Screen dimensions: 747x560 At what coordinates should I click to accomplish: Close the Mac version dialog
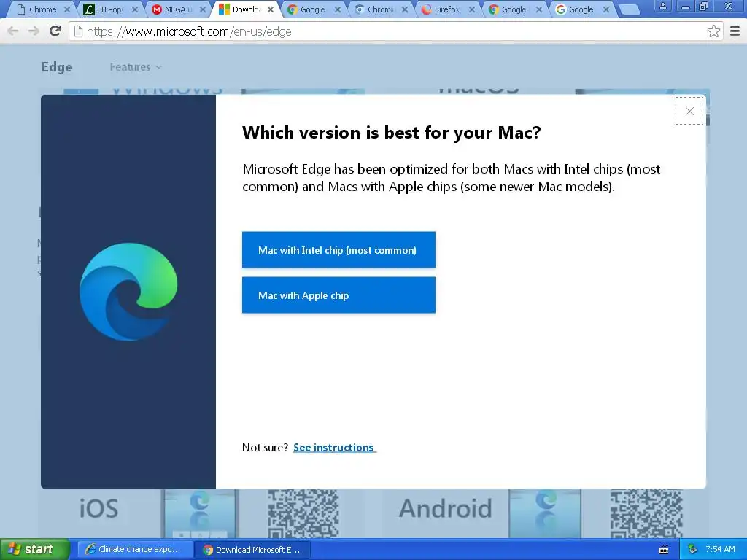point(689,112)
